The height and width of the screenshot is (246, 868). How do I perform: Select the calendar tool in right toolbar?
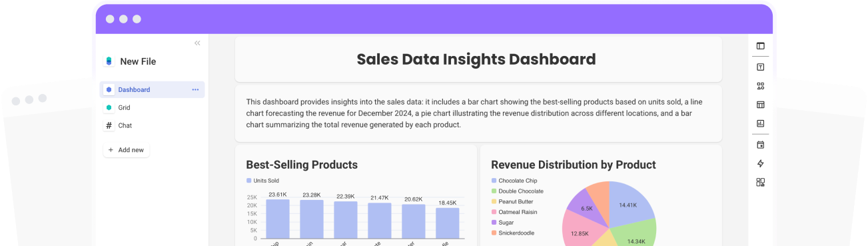760,145
